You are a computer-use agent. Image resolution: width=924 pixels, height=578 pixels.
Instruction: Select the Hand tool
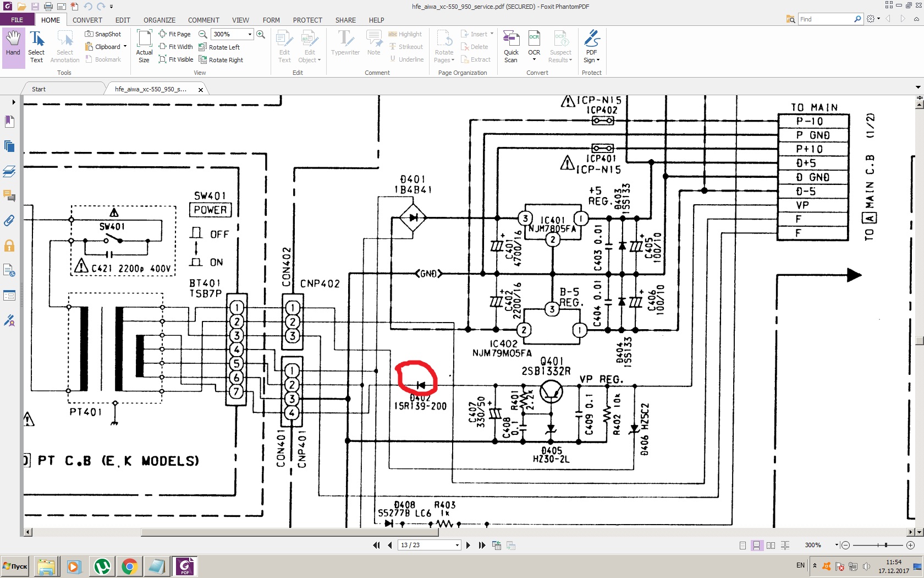point(13,47)
